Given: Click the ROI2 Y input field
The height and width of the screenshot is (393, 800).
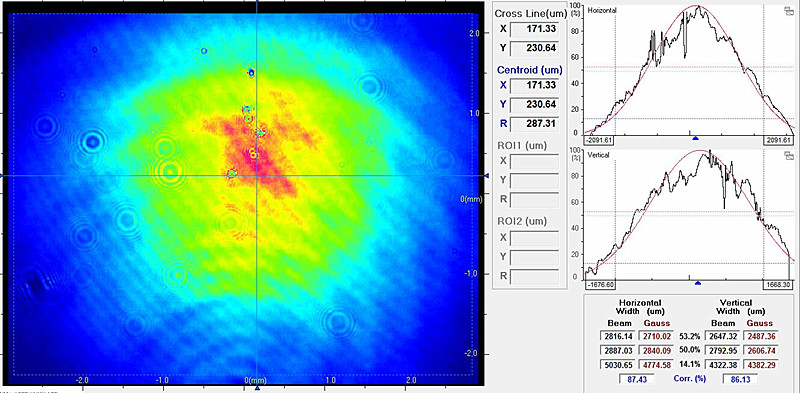Looking at the screenshot, I should click(535, 257).
